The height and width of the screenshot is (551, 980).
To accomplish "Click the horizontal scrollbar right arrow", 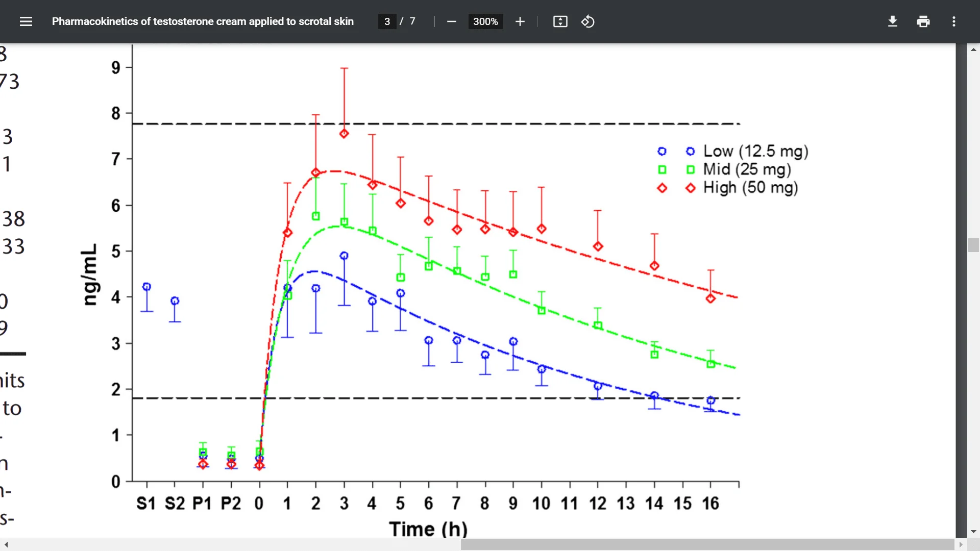I will (961, 544).
